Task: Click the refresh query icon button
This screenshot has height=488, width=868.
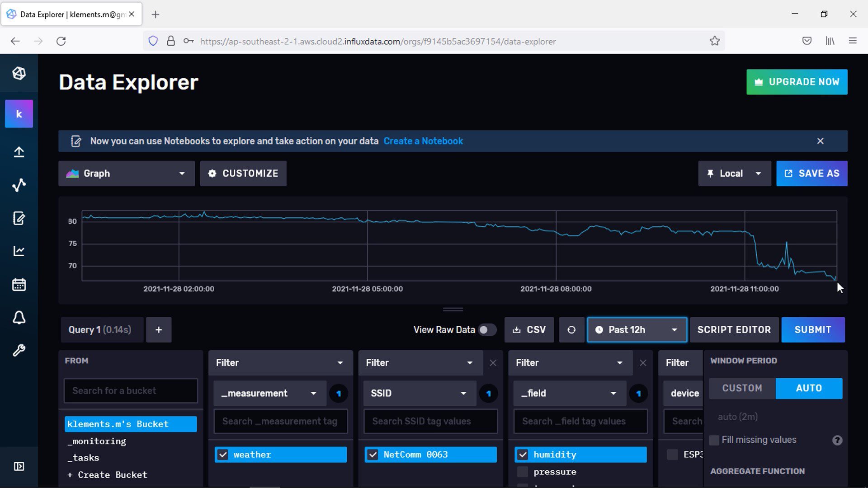Action: [x=571, y=330]
